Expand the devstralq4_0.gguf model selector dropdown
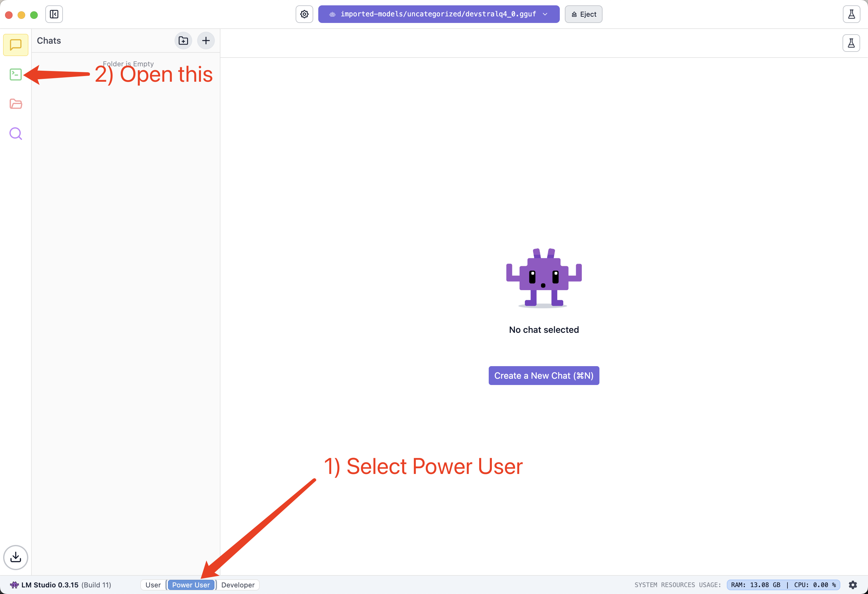The height and width of the screenshot is (594, 868). [x=438, y=14]
